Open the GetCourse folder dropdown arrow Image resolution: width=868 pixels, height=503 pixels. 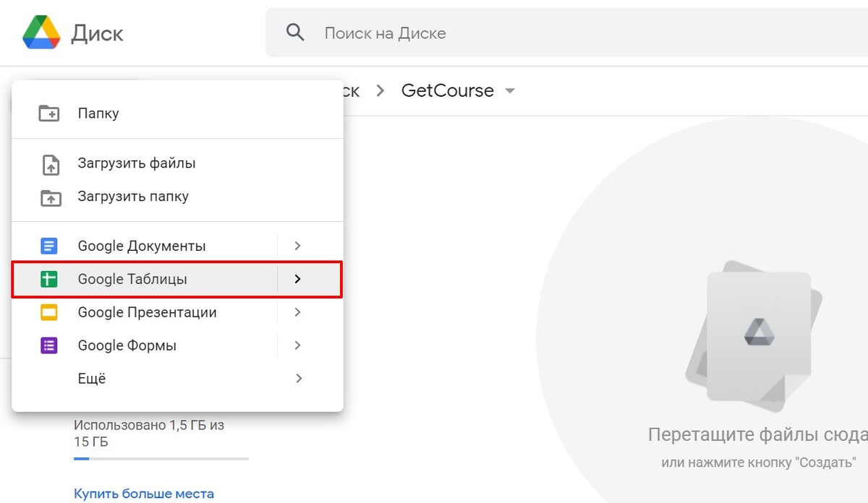tap(510, 91)
